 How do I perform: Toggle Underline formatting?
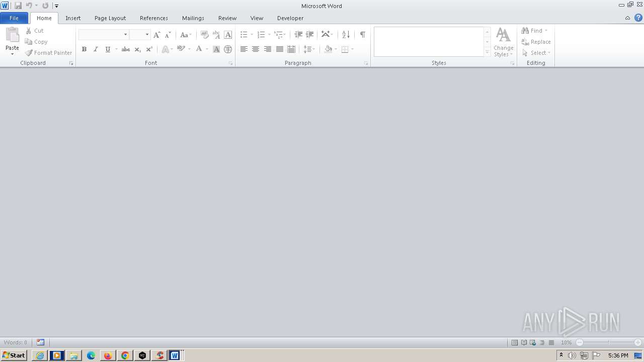pyautogui.click(x=108, y=49)
